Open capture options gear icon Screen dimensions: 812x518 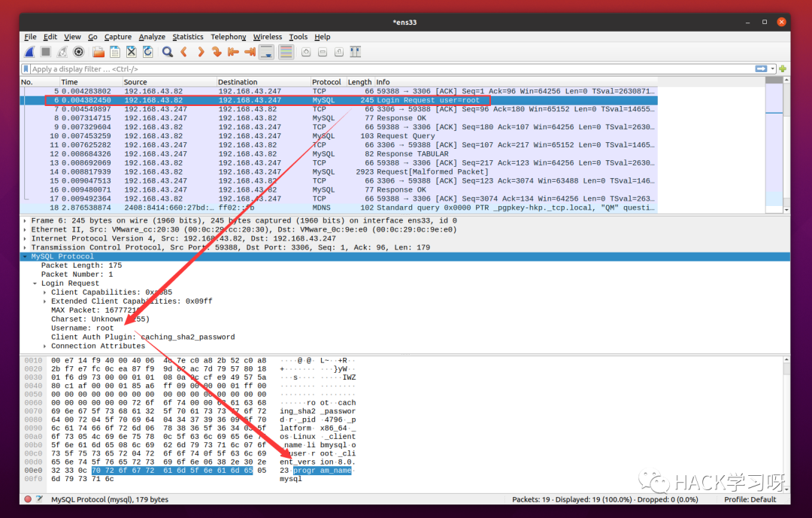(x=79, y=52)
